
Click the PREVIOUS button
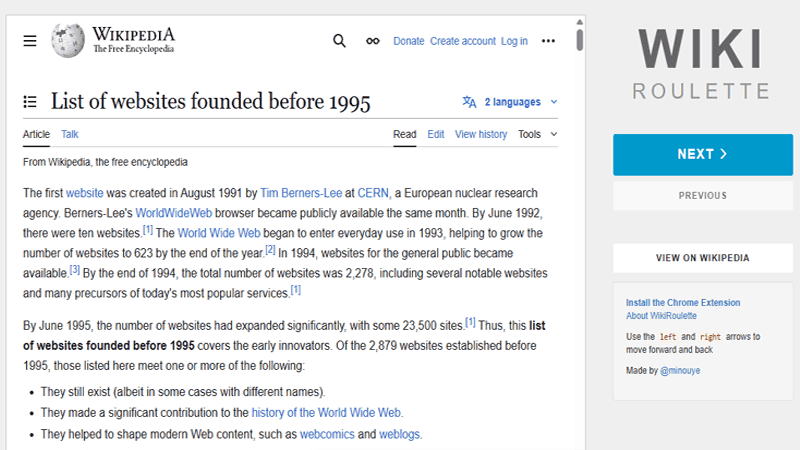703,195
